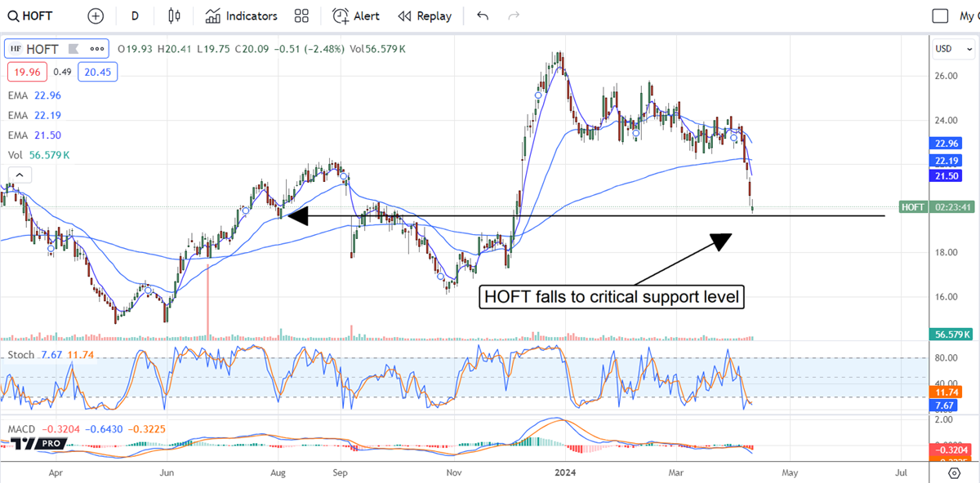Open the Indicators panel
Viewport: 980px width, 483px height.
[241, 16]
